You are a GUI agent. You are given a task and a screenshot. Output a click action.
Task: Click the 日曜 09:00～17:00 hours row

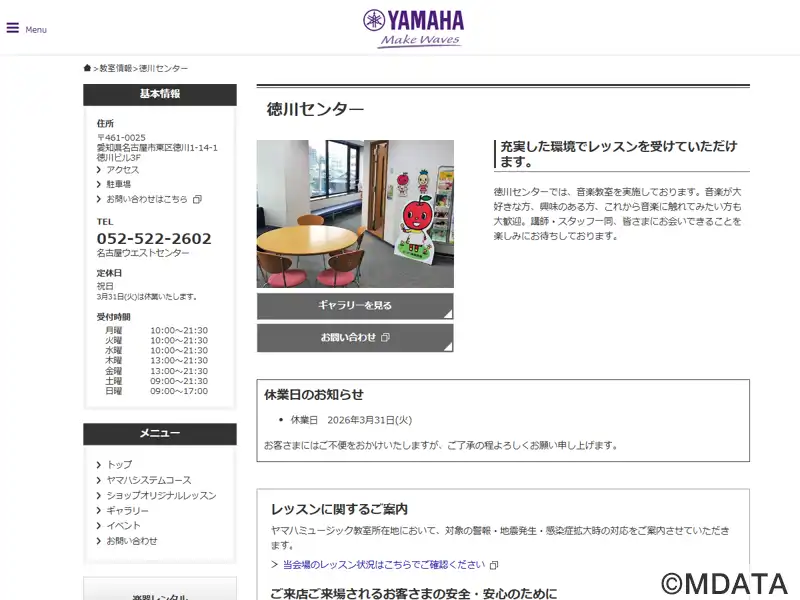click(156, 391)
